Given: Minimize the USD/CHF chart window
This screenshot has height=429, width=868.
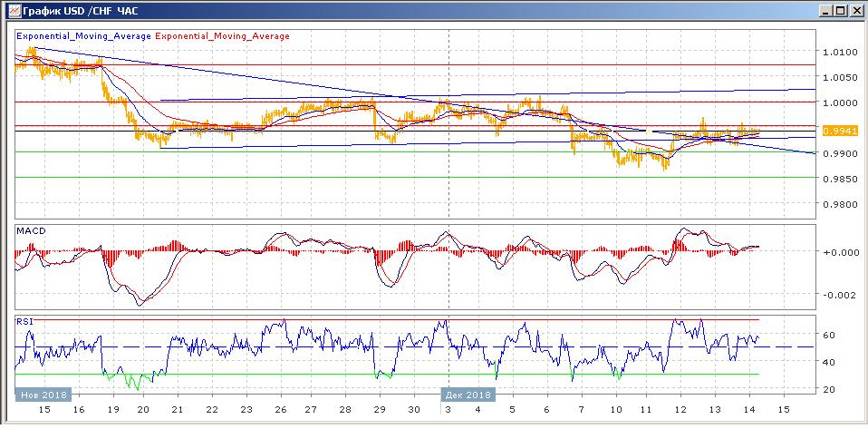Looking at the screenshot, I should tap(827, 10).
